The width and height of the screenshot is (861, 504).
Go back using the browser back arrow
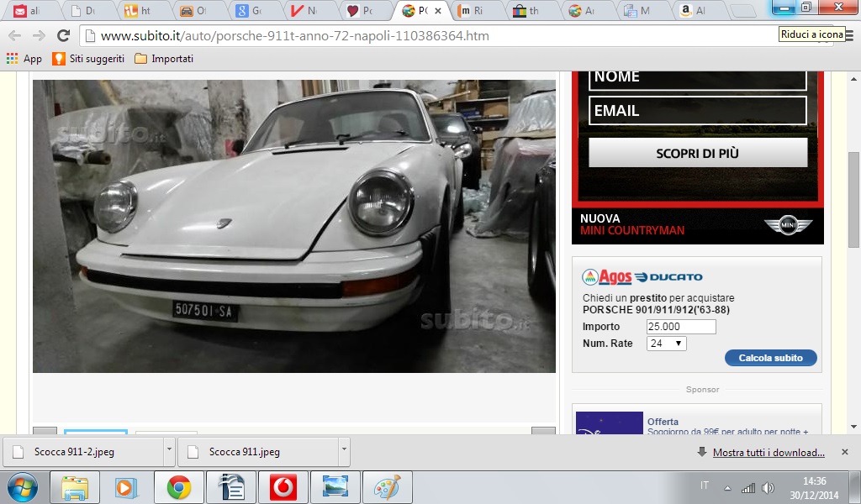coord(14,36)
